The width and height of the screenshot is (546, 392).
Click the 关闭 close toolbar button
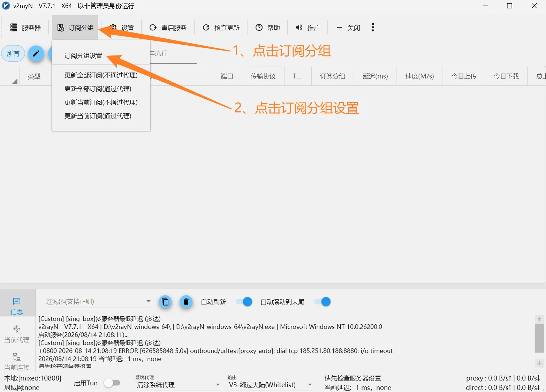[x=348, y=28]
